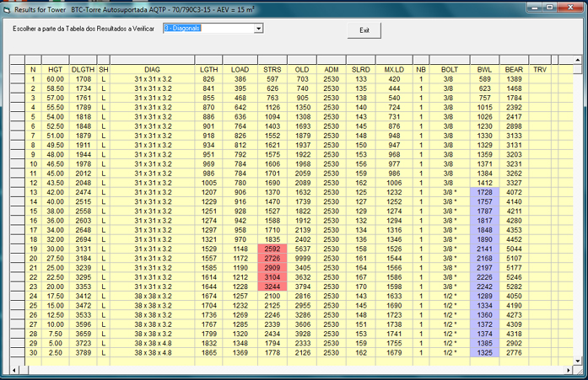
Task: Close the Results for Tower window
Action: [x=569, y=7]
